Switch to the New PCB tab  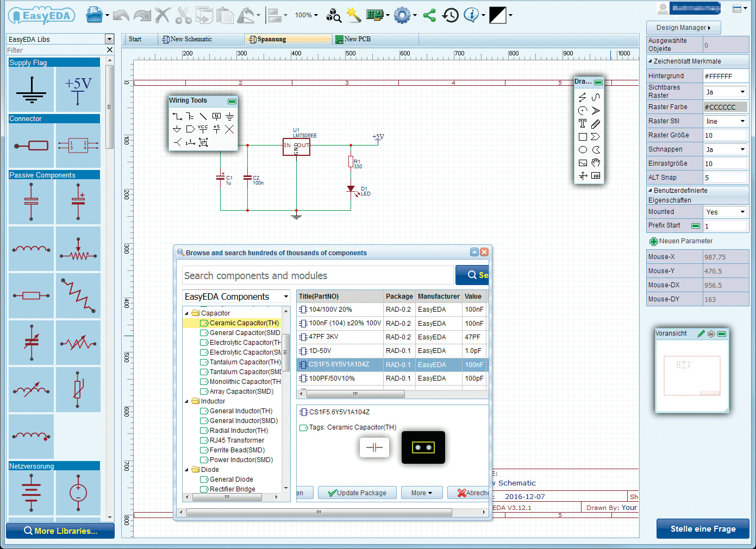[357, 39]
